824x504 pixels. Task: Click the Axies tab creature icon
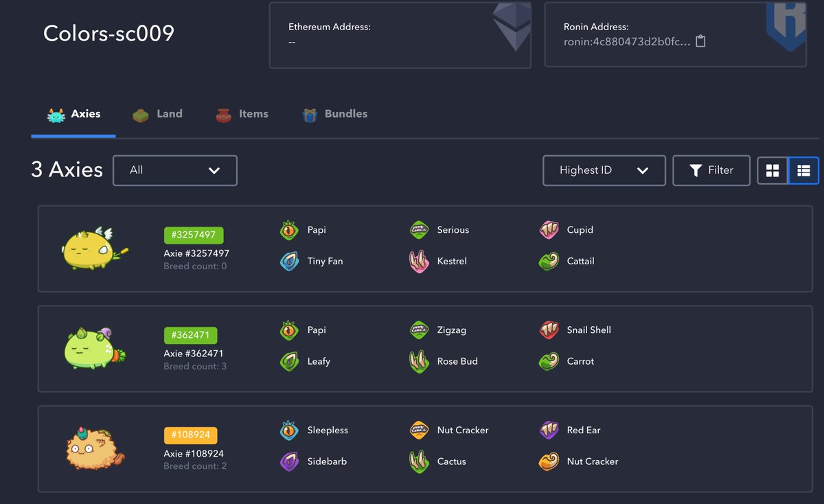click(x=56, y=115)
